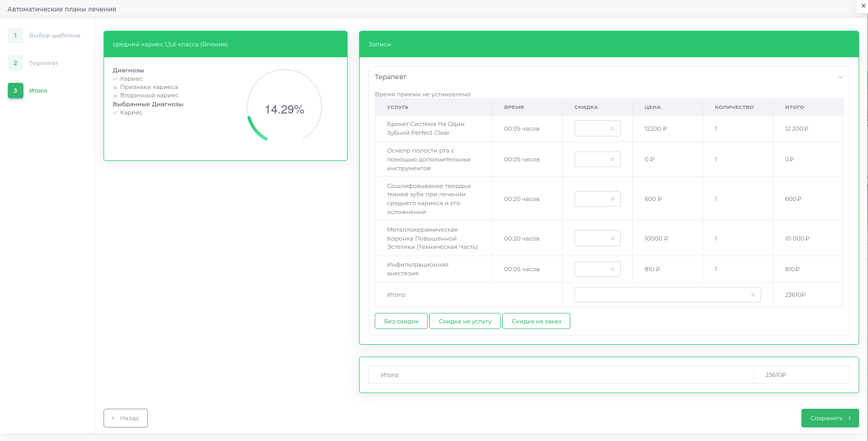Go back with Назад button
This screenshot has width=868, height=441.
[x=125, y=418]
